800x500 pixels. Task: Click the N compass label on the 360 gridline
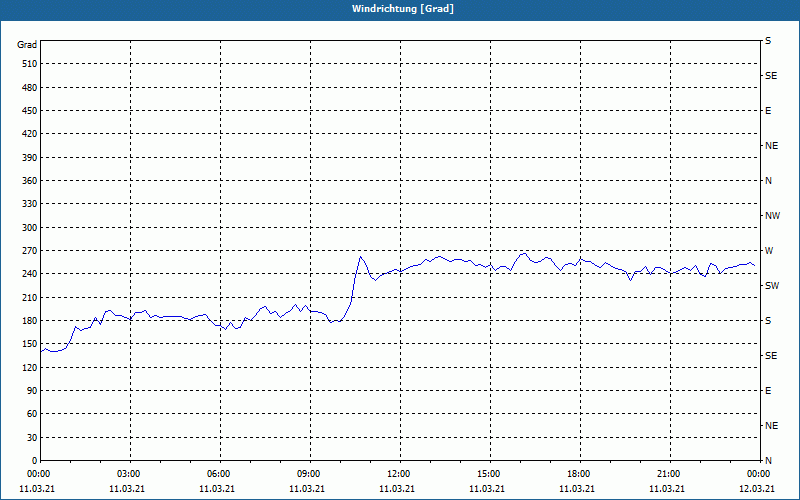coord(769,181)
